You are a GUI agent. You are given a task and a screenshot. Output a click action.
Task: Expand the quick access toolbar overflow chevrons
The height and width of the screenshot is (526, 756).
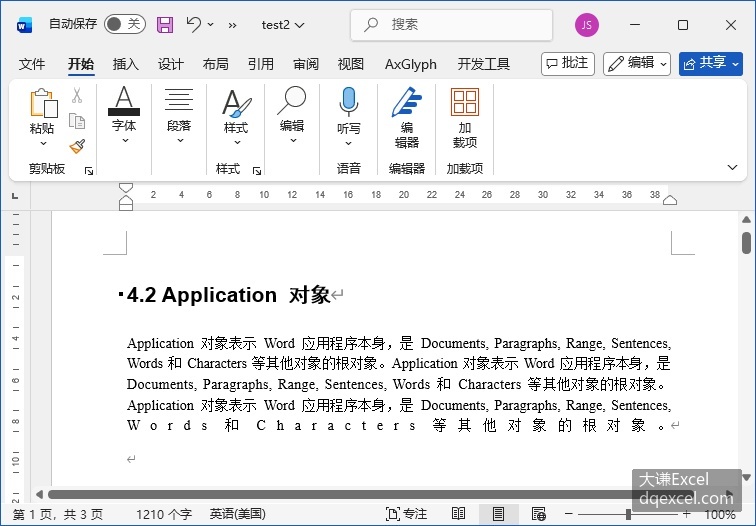[232, 25]
